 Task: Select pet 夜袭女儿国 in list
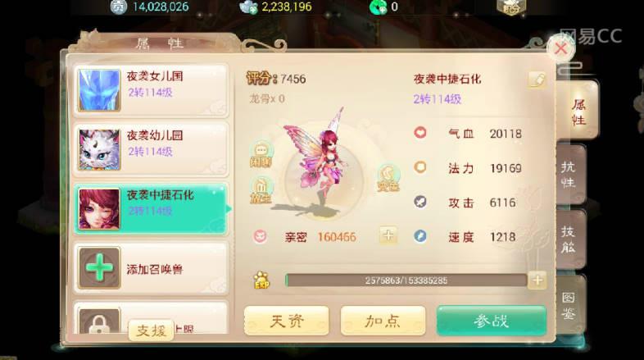(151, 89)
